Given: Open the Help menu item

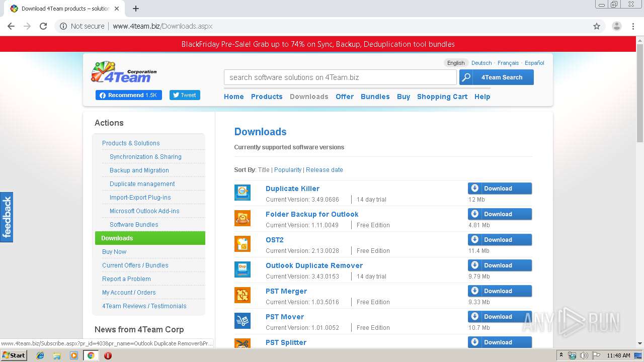Looking at the screenshot, I should 482,97.
